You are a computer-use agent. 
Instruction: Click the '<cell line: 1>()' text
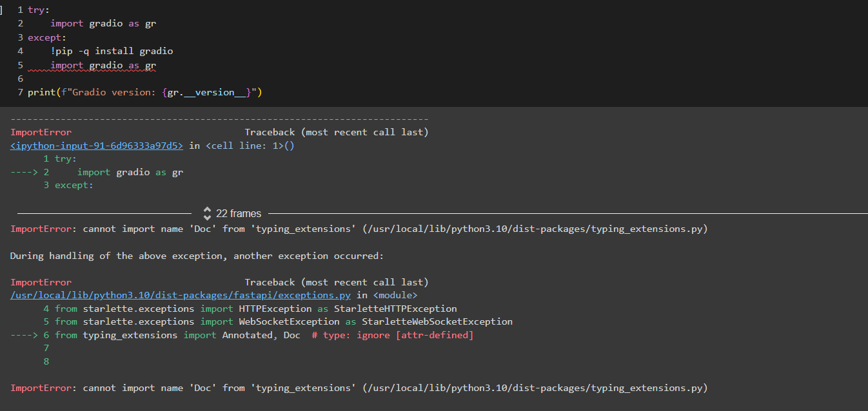pos(250,146)
